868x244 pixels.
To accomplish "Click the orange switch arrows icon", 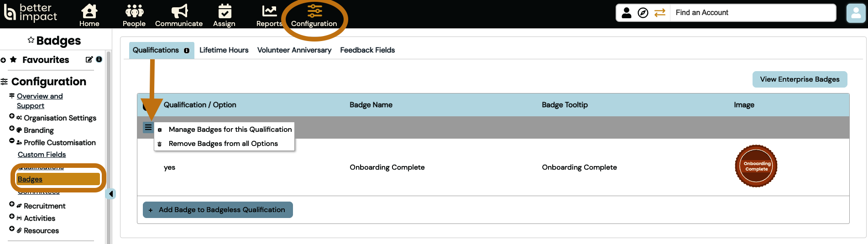I will (x=660, y=13).
